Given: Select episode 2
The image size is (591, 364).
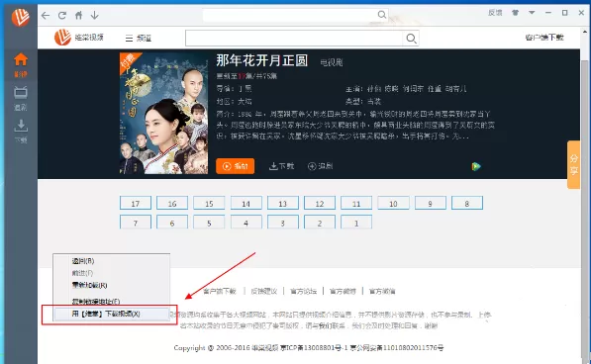Looking at the screenshot, I should (x=319, y=223).
